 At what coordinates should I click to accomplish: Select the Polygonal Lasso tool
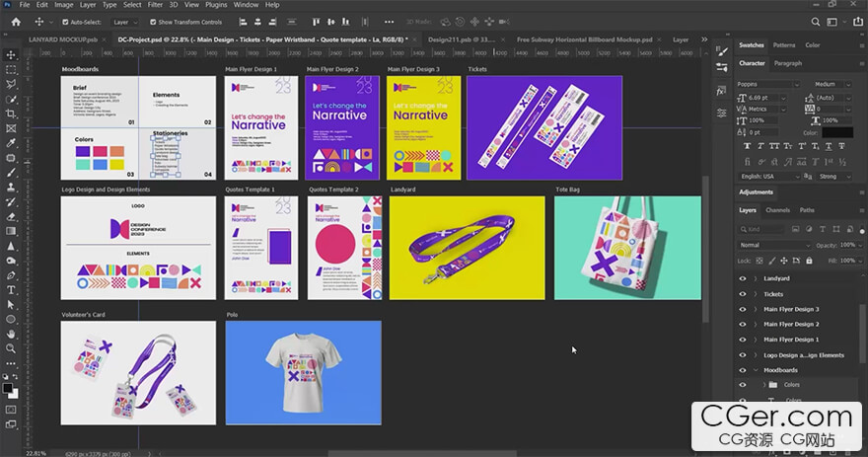click(x=11, y=84)
